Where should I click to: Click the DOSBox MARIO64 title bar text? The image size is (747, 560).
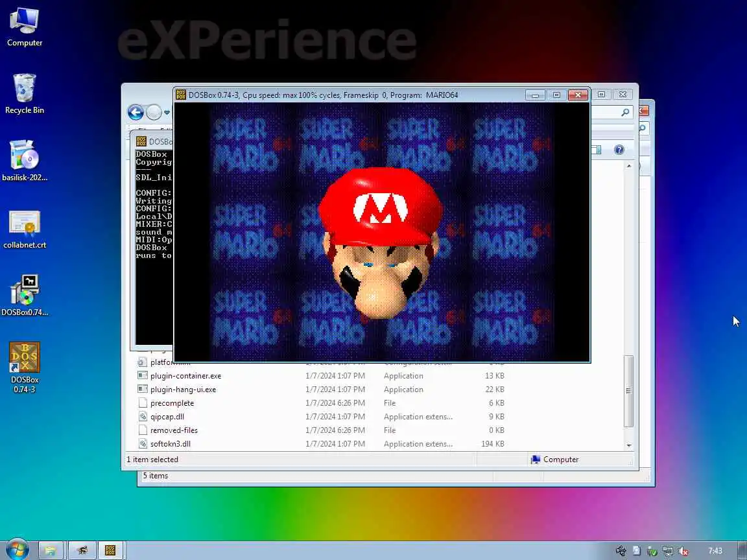point(323,95)
